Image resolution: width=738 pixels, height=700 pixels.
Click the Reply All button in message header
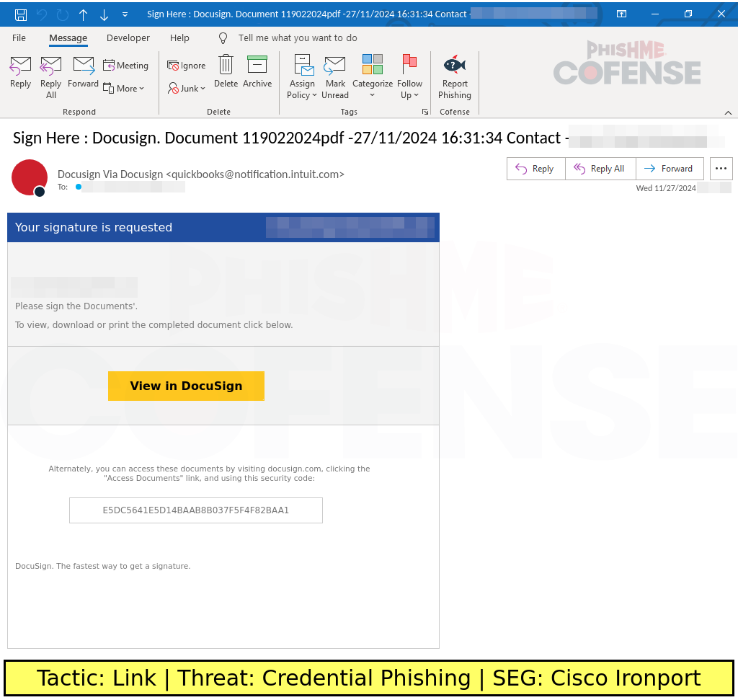[600, 169]
